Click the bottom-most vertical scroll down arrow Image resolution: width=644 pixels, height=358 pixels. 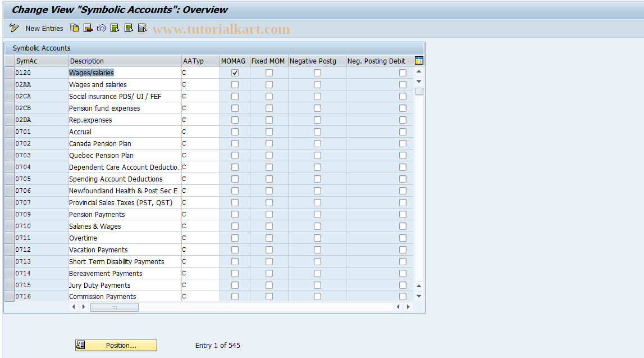click(419, 296)
